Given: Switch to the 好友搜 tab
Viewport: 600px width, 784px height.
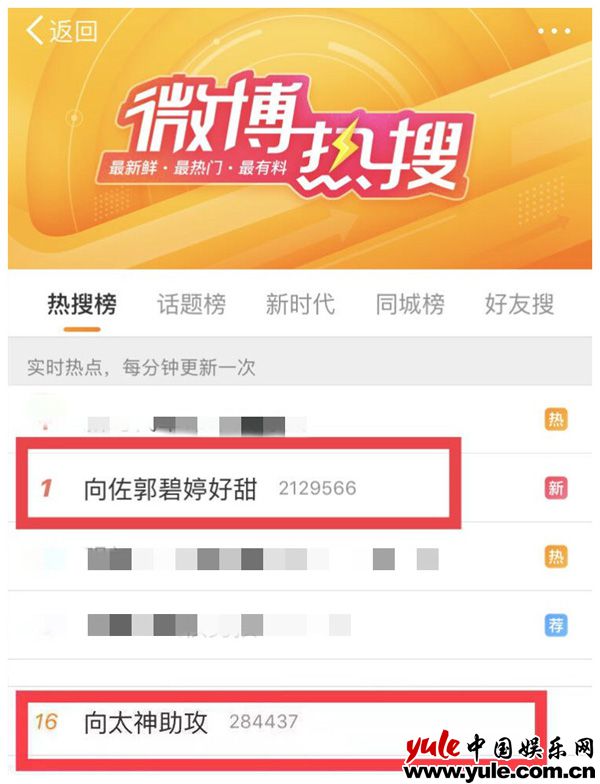Looking at the screenshot, I should (520, 304).
